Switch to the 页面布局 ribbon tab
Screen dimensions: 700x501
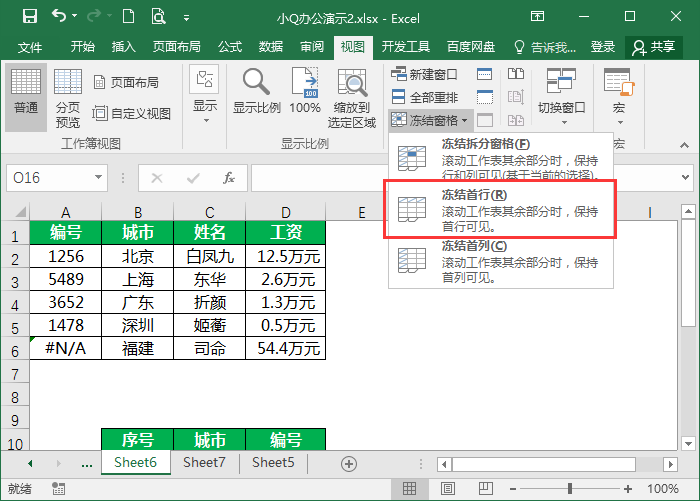click(176, 46)
